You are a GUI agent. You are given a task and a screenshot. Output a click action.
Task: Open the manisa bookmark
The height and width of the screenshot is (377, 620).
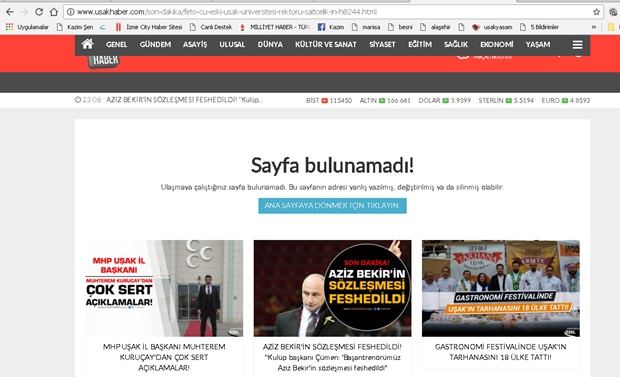pyautogui.click(x=366, y=27)
